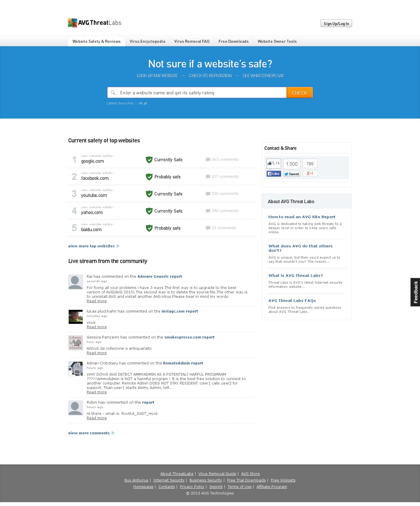420x506 pixels.
Task: Open Gessica Panzarini's avatar image
Action: 76,343
